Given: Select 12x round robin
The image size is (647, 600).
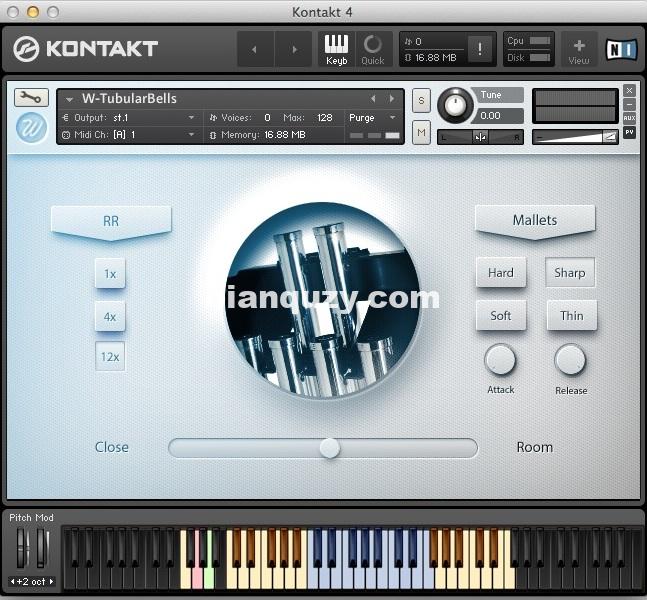Looking at the screenshot, I should [110, 357].
